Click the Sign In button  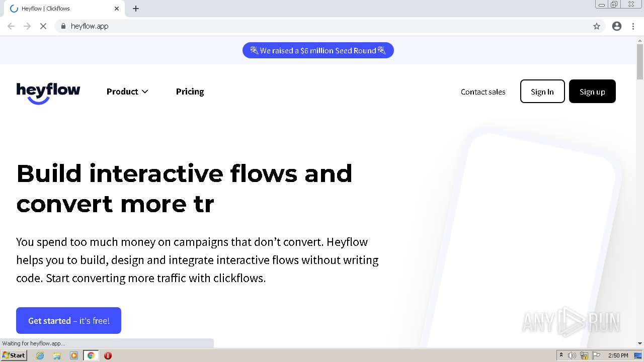tap(542, 92)
